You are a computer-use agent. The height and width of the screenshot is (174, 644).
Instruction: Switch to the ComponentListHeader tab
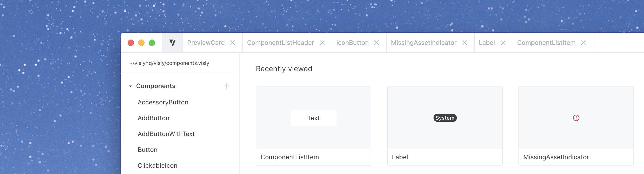point(280,43)
